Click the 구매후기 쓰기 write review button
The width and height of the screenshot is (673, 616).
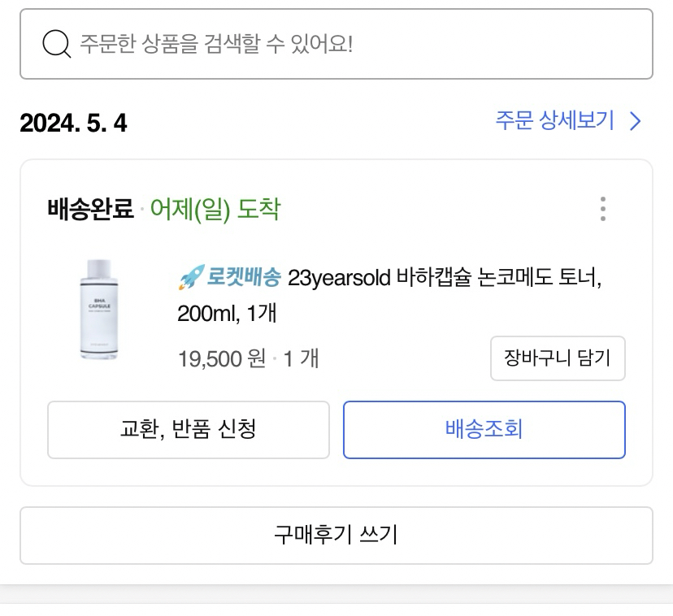[336, 536]
